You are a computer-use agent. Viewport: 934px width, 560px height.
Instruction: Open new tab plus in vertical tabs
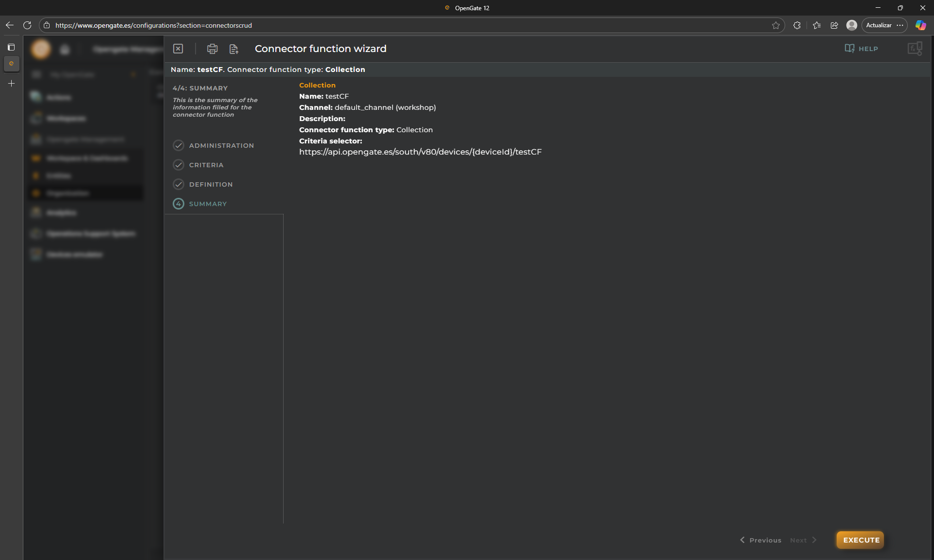pyautogui.click(x=11, y=84)
